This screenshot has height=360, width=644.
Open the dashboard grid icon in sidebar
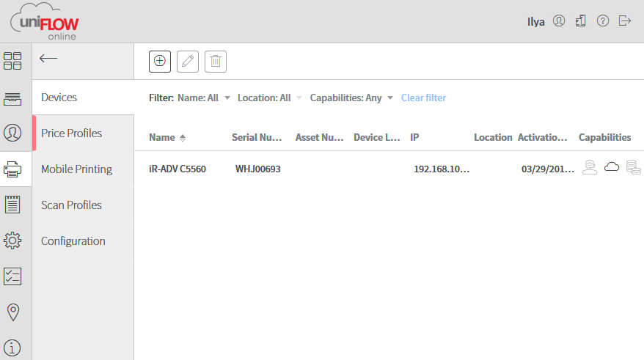point(12,61)
